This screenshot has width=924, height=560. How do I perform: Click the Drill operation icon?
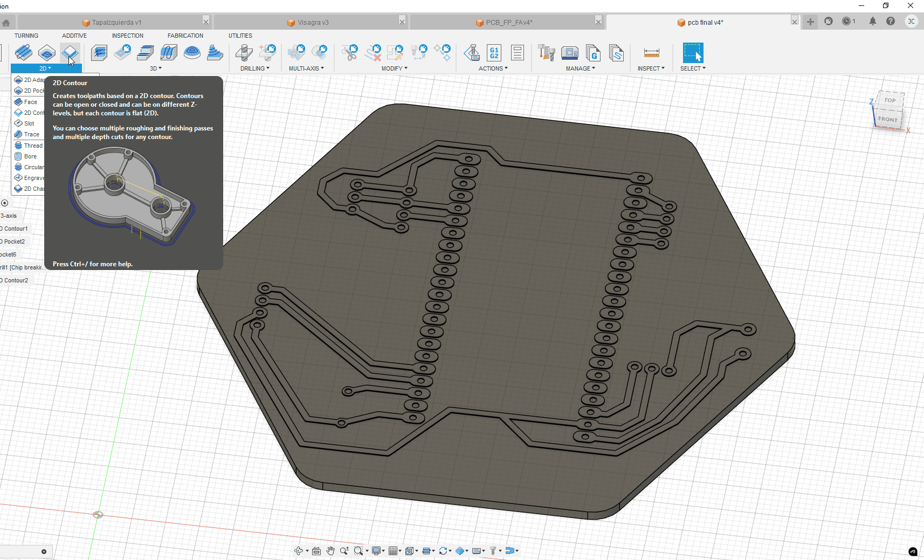[x=244, y=53]
